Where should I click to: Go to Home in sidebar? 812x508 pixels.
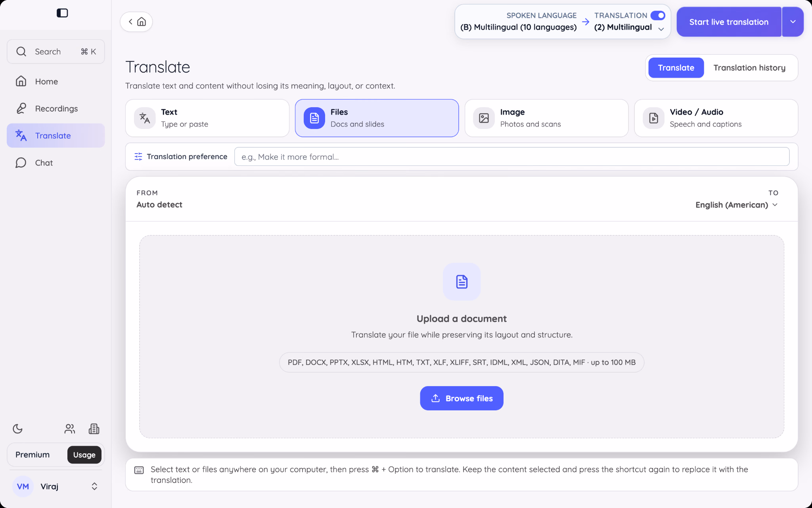pyautogui.click(x=56, y=81)
